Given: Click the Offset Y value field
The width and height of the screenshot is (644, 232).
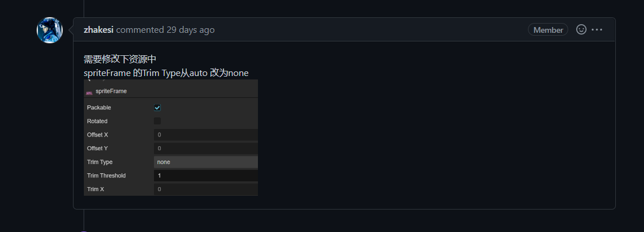Looking at the screenshot, I should coord(206,149).
